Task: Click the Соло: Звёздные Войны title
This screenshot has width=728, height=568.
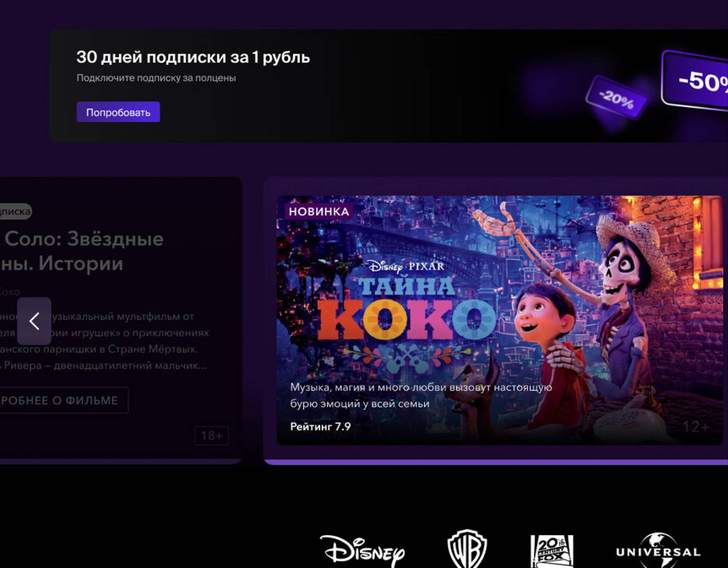Action: 82,251
